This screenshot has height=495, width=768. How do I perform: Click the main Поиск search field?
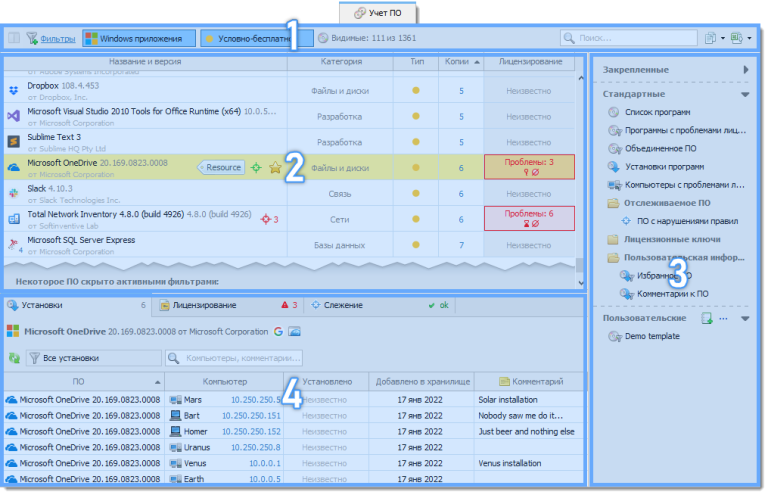coord(628,38)
